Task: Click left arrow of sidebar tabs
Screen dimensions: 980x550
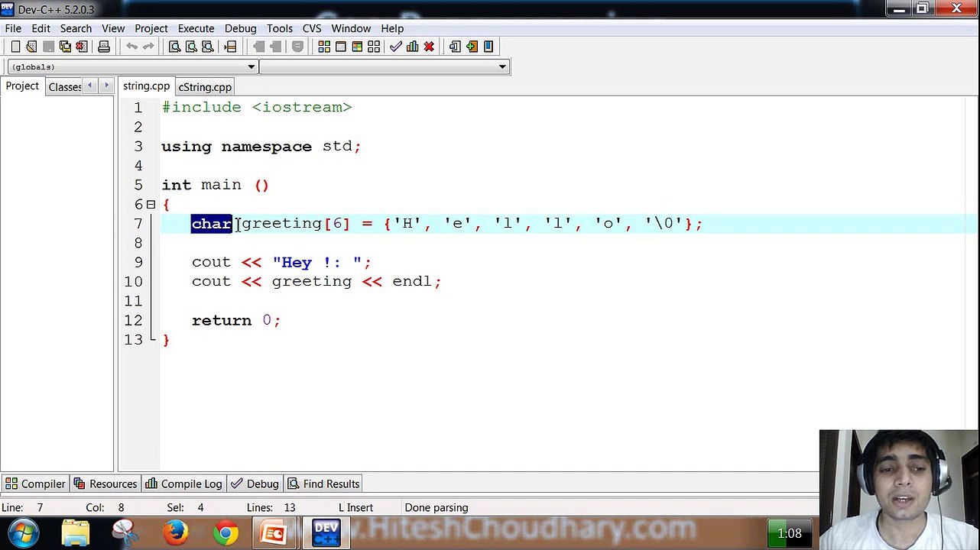Action: click(90, 86)
